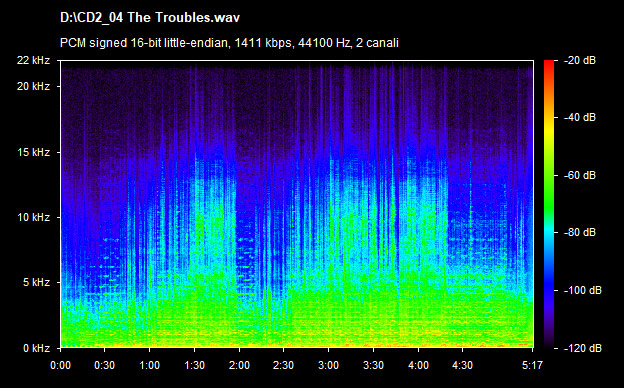Click the 15 kHz frequency label
This screenshot has height=388, width=624.
pos(33,152)
